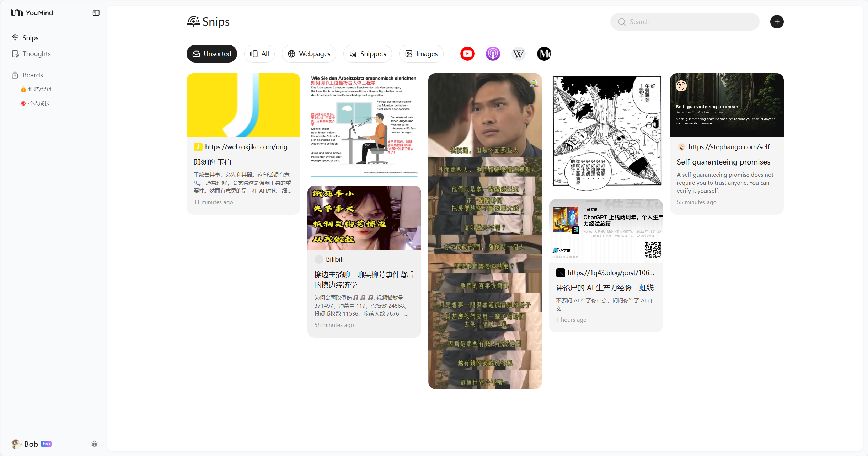Select the Unsorted filter tab
The image size is (868, 456).
click(x=211, y=54)
